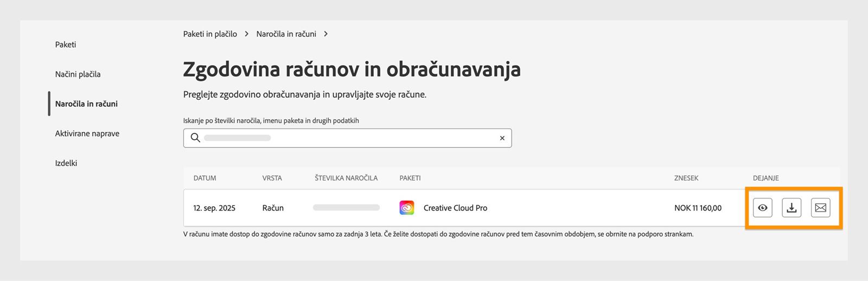Click the 3-year invoice history note below table
This screenshot has width=868, height=281.
[438, 234]
